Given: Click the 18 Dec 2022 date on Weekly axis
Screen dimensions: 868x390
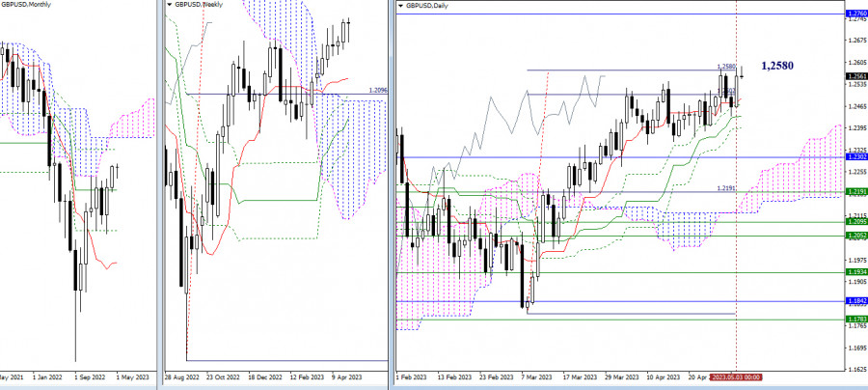Looking at the screenshot, I should click(266, 377).
